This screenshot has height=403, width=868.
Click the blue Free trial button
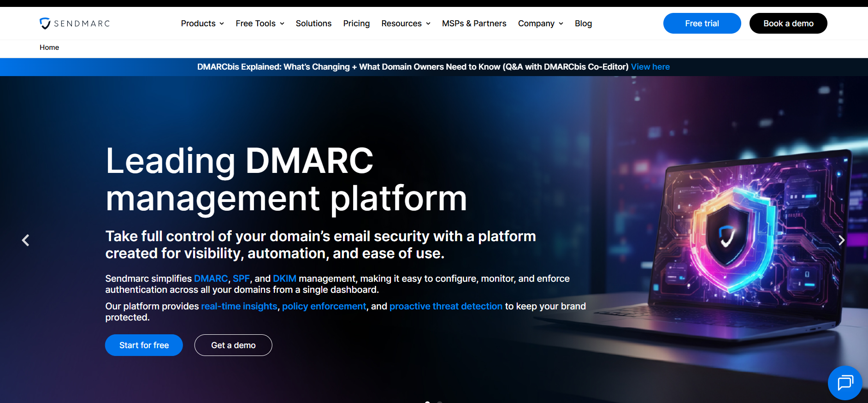pyautogui.click(x=702, y=24)
